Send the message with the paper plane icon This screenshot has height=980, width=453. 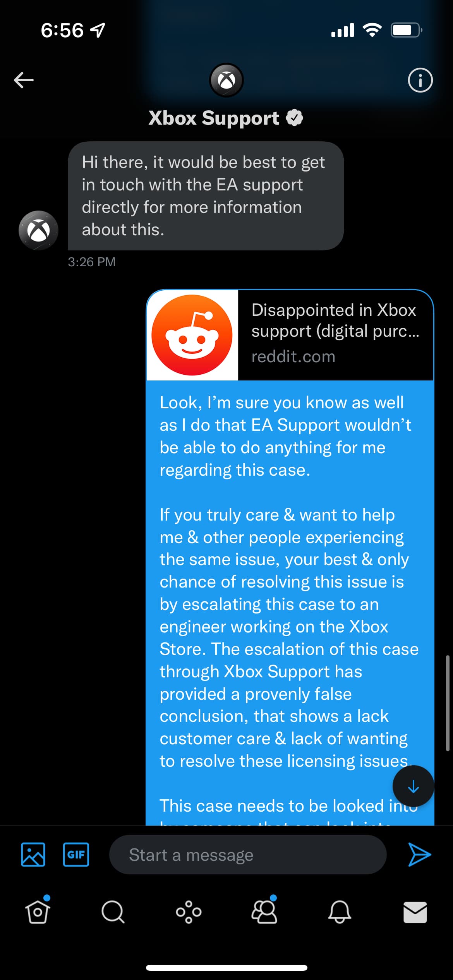(420, 854)
